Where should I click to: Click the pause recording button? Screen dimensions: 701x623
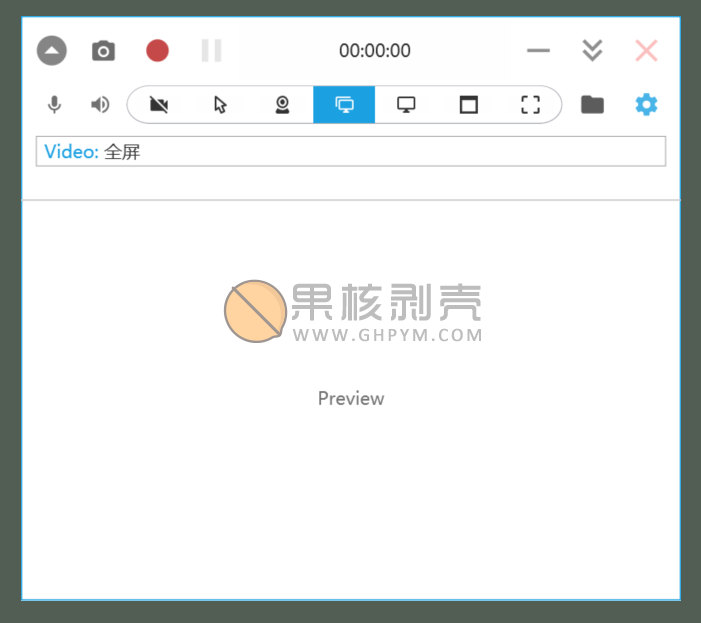click(211, 51)
